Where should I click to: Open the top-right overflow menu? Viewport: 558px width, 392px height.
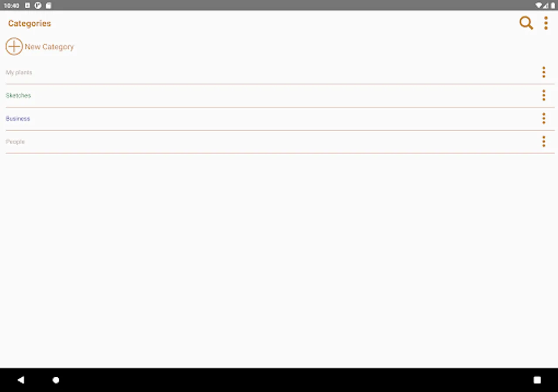[546, 23]
